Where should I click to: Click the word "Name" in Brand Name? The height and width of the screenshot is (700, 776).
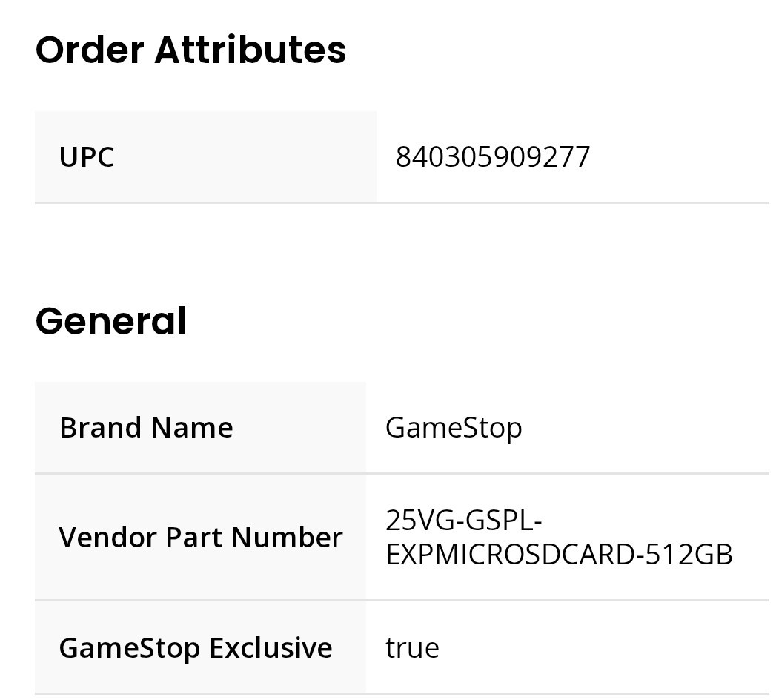pos(192,428)
